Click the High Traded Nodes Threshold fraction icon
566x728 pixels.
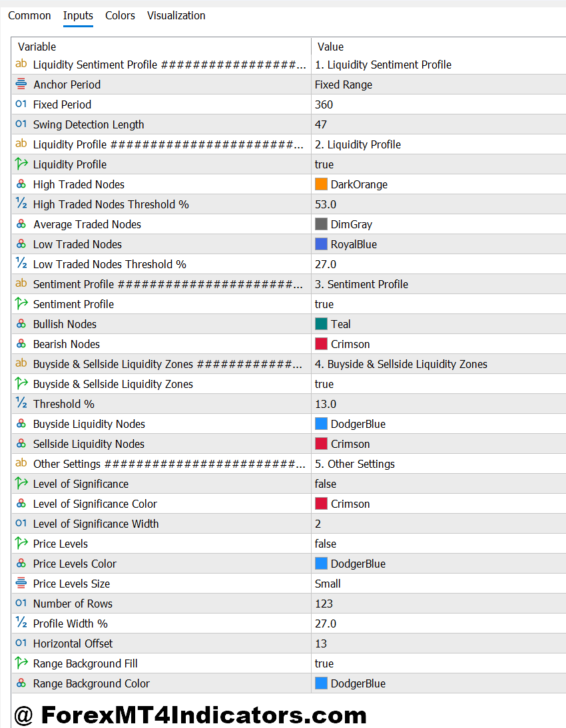(x=21, y=204)
